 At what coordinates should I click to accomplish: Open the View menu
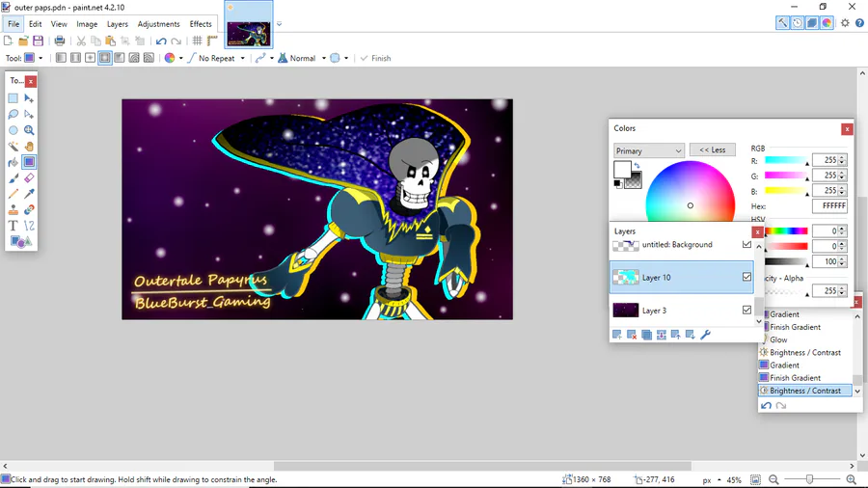point(59,24)
